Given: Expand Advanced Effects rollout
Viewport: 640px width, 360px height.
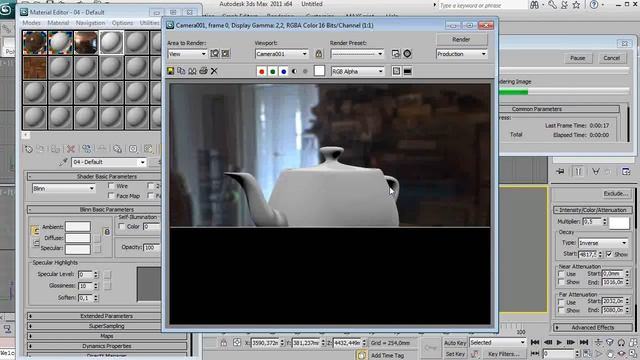Looking at the screenshot, I should [x=593, y=327].
